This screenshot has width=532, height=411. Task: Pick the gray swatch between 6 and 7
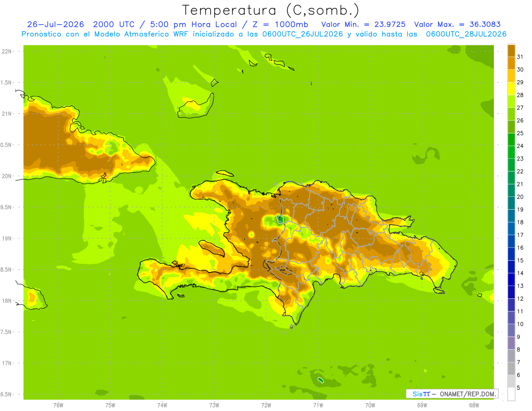(511, 369)
